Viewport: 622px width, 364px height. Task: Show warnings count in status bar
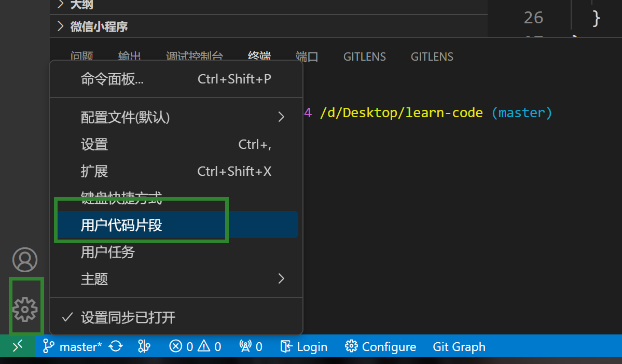210,346
